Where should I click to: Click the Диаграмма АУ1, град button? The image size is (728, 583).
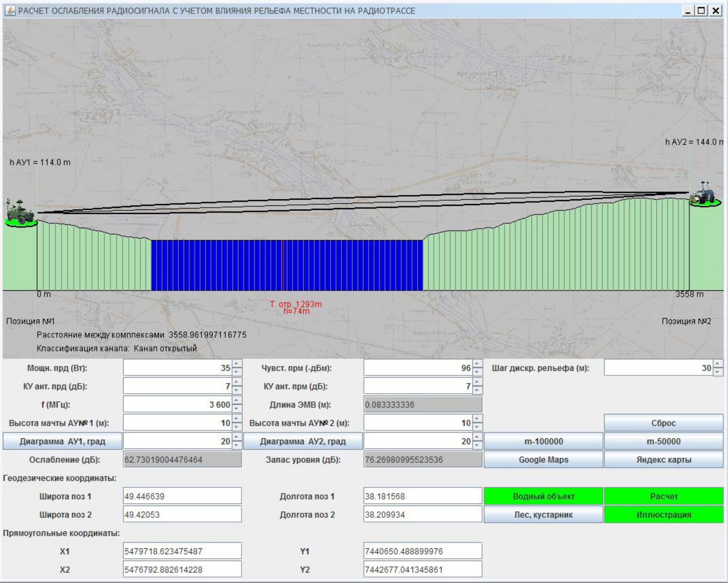tap(62, 441)
